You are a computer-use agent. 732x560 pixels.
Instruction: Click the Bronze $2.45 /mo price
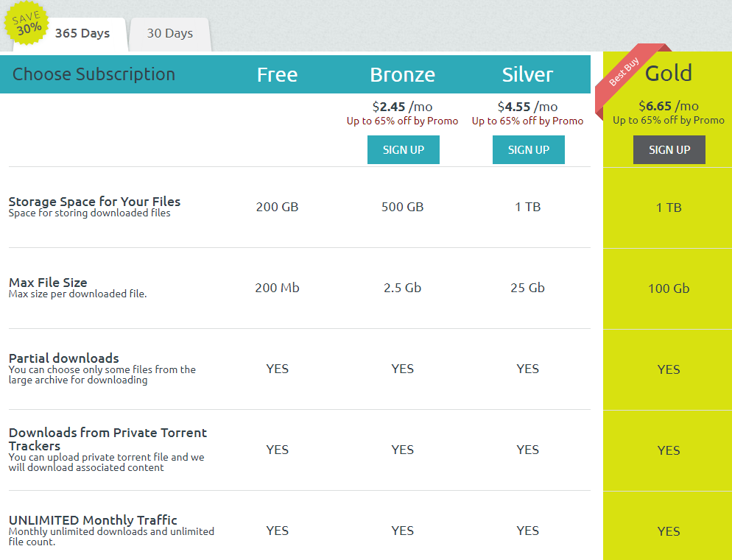402,107
